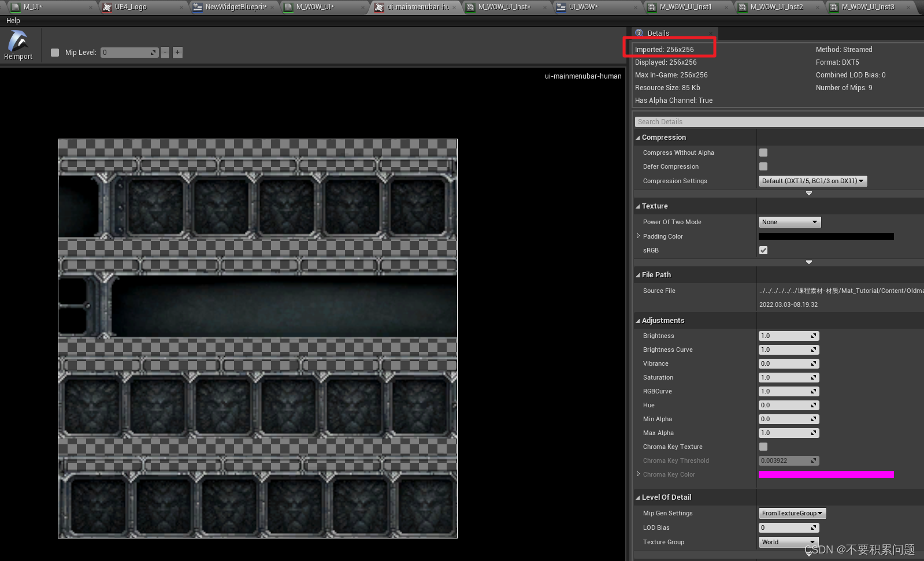The image size is (924, 561).
Task: Click the Max Alpha value field
Action: 789,433
